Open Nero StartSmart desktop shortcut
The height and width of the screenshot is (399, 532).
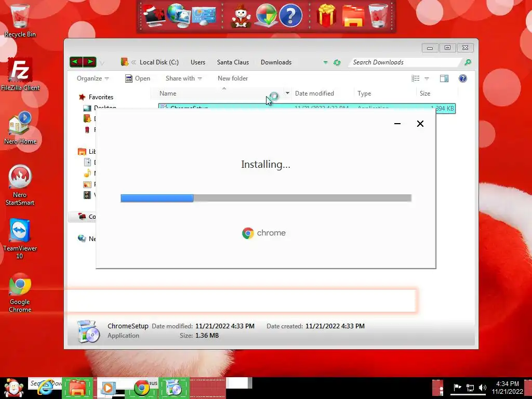[x=20, y=185]
